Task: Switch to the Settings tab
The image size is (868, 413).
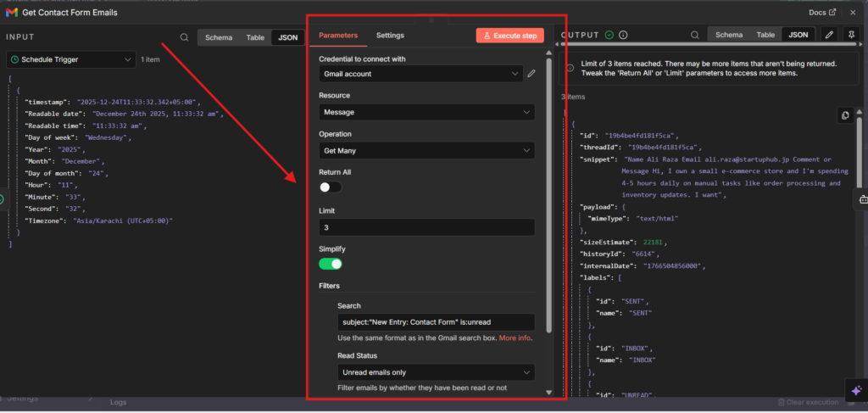Action: [390, 35]
